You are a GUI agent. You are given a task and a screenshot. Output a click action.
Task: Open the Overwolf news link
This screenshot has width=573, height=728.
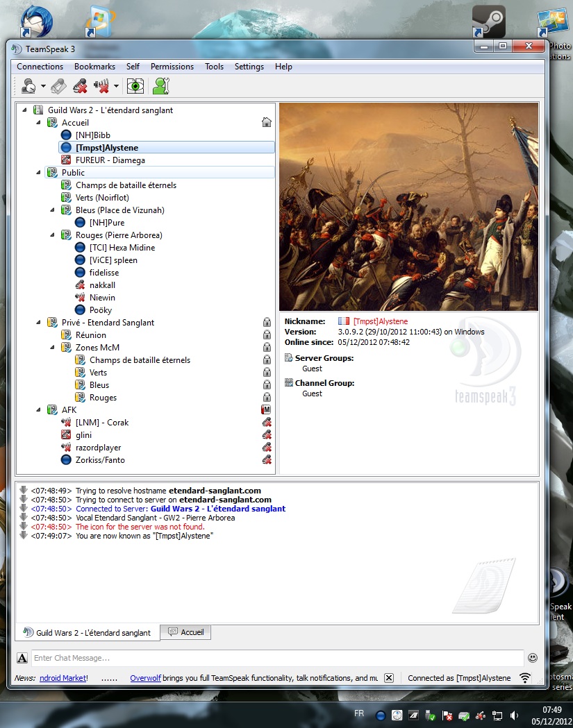tap(145, 678)
